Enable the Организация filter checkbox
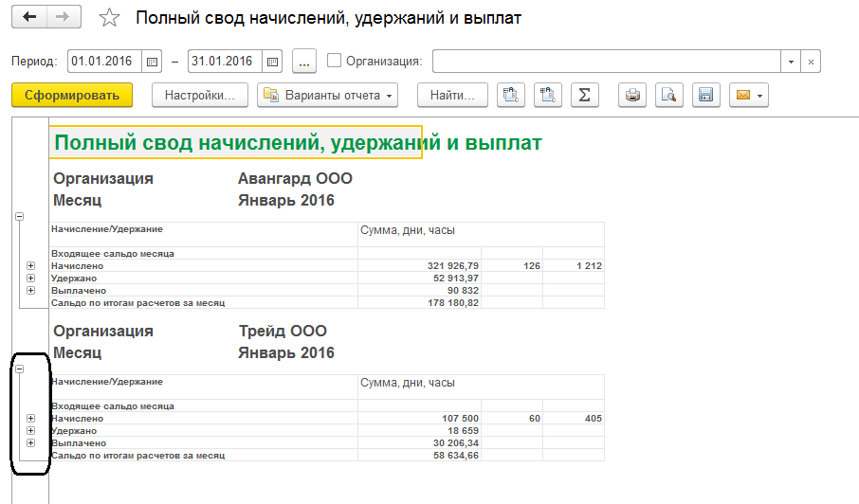The image size is (859, 504). pos(334,61)
